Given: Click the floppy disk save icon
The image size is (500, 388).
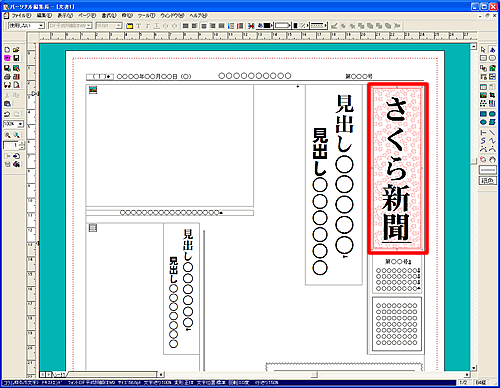Looking at the screenshot, I should [x=16, y=58].
